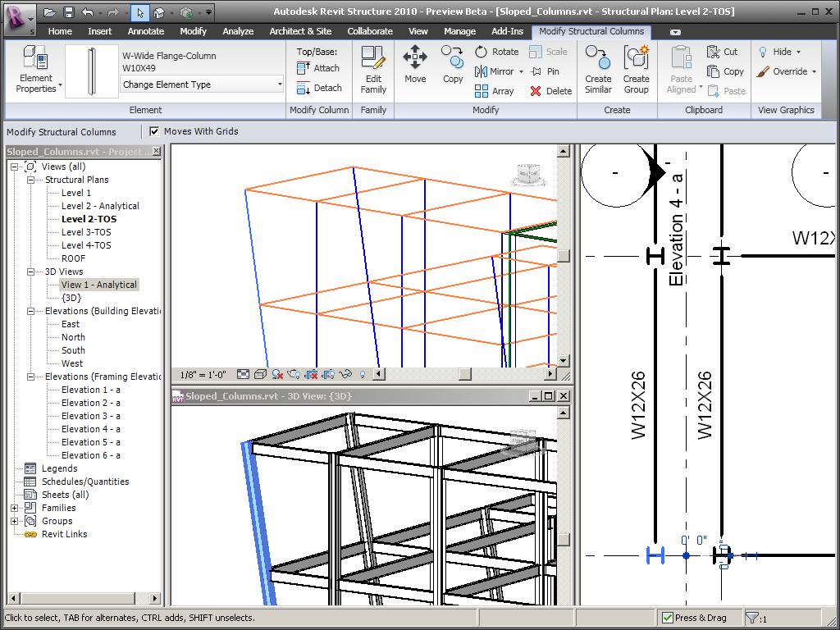
Task: Click the Create Similar button
Action: (598, 70)
